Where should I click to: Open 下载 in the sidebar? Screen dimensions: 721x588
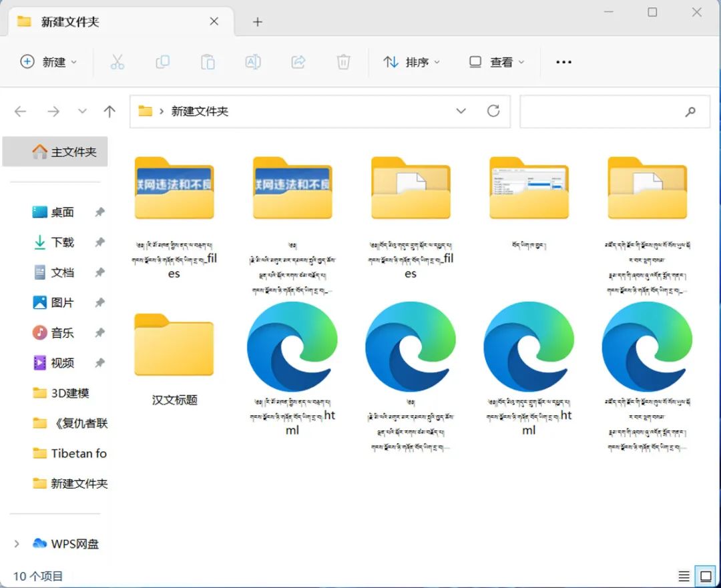(x=62, y=242)
